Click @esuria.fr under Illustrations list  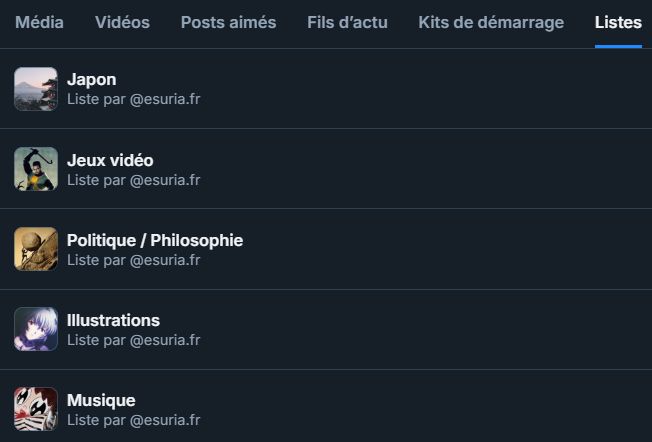click(165, 341)
